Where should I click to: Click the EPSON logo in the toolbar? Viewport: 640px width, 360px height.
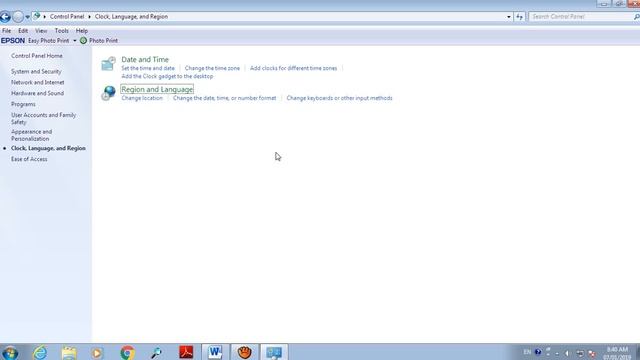[x=13, y=40]
